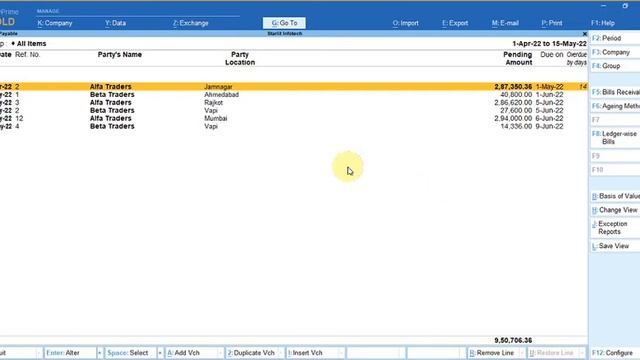Click the Party Location column header
This screenshot has width=640, height=360.
[x=240, y=58]
